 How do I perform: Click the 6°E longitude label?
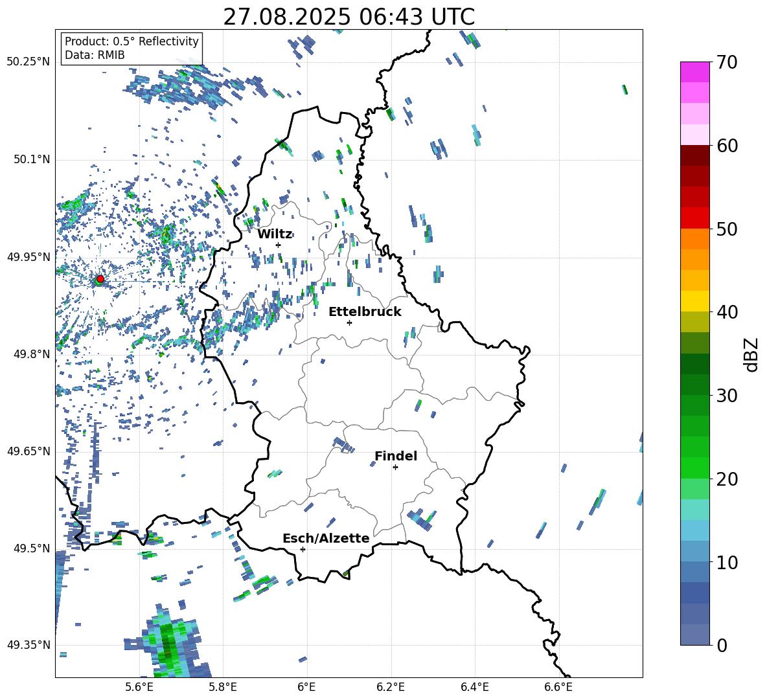[306, 687]
